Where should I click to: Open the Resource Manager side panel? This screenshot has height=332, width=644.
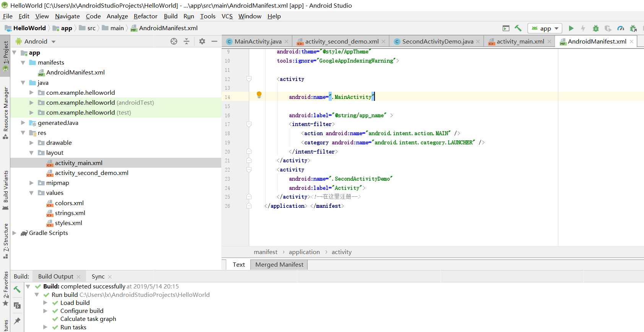click(5, 113)
